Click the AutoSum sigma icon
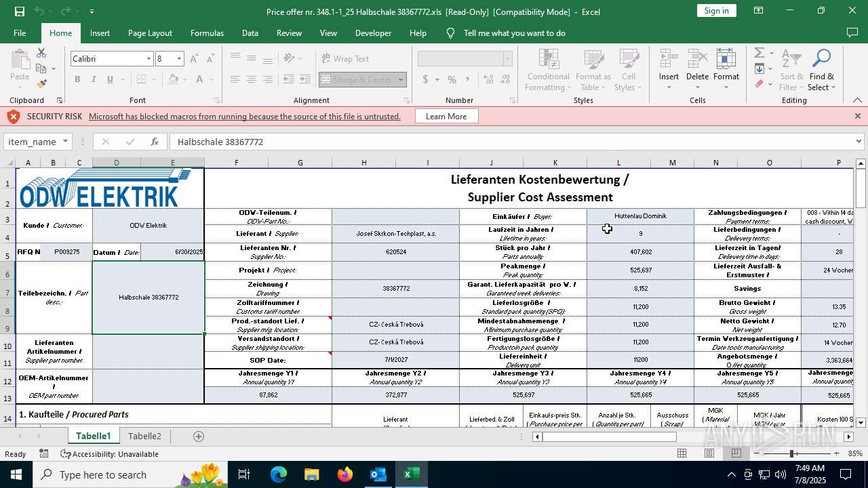868x488 pixels. click(759, 53)
